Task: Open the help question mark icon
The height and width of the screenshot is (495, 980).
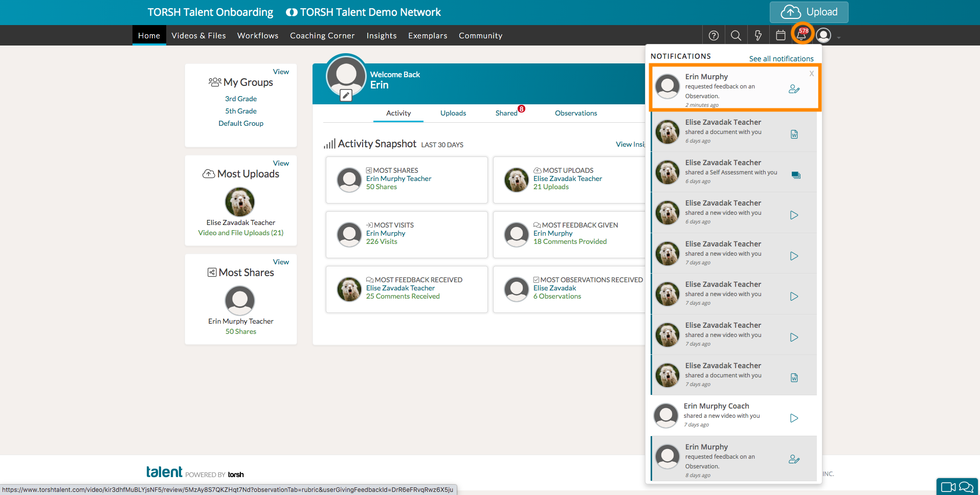Action: click(714, 35)
